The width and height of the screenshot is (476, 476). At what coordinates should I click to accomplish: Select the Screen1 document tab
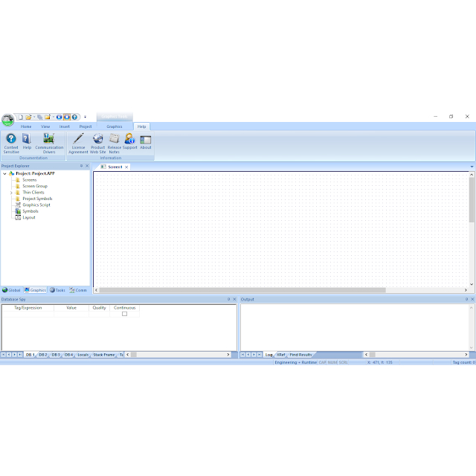tap(115, 167)
